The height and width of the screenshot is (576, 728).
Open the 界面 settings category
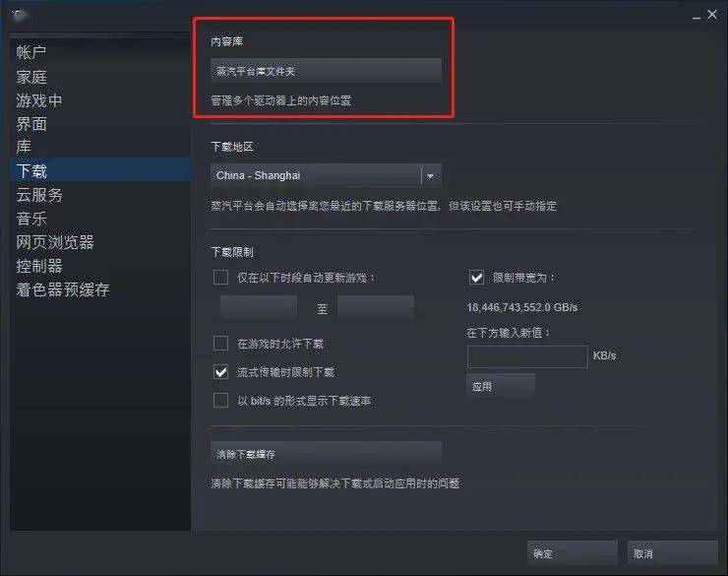tap(31, 123)
